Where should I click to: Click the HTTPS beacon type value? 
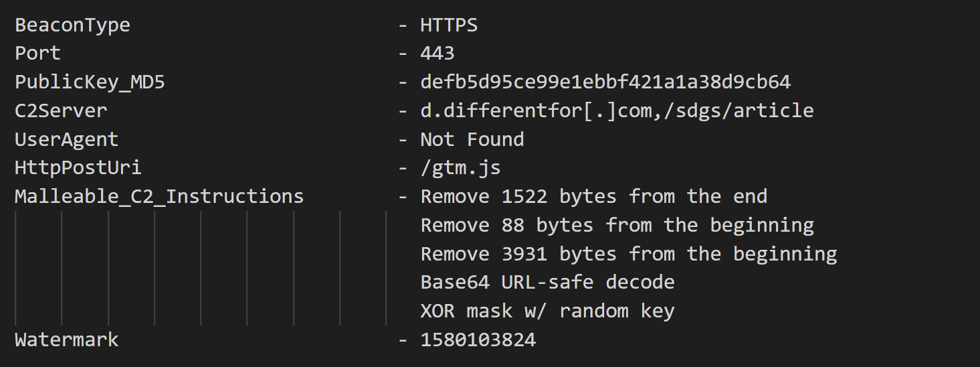449,25
